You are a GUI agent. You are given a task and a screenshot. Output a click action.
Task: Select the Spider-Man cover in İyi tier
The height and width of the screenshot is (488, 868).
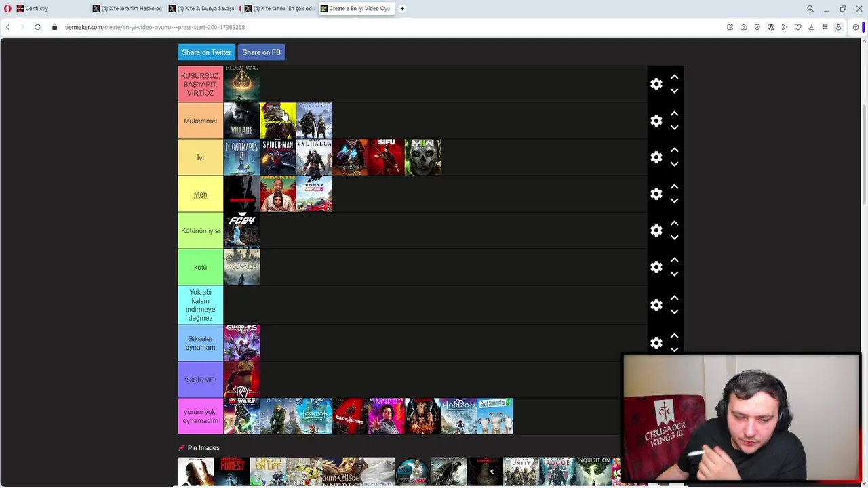click(278, 157)
